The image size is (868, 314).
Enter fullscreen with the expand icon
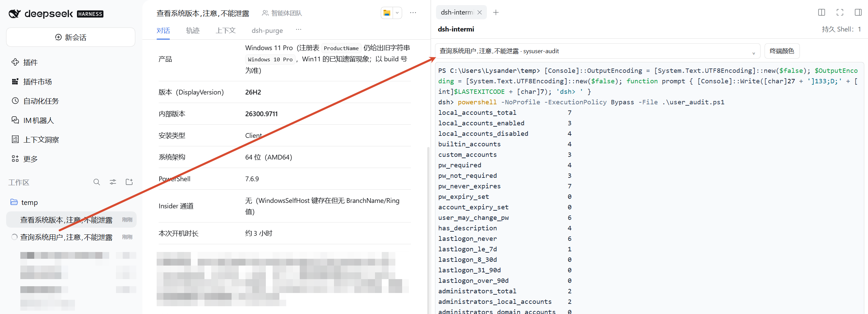tap(840, 13)
